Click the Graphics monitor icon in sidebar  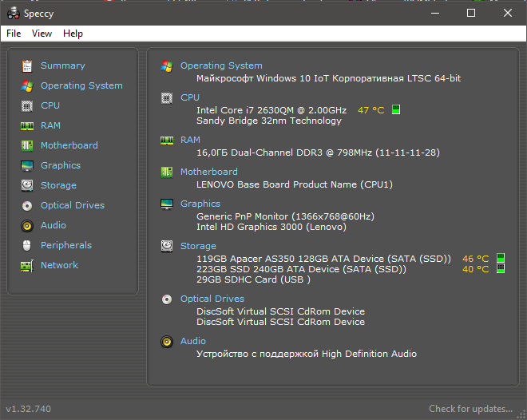pyautogui.click(x=27, y=165)
